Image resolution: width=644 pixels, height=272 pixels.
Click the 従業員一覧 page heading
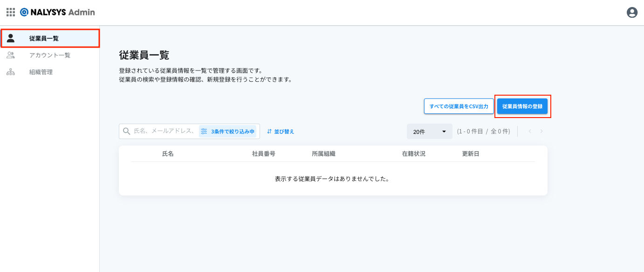click(144, 55)
